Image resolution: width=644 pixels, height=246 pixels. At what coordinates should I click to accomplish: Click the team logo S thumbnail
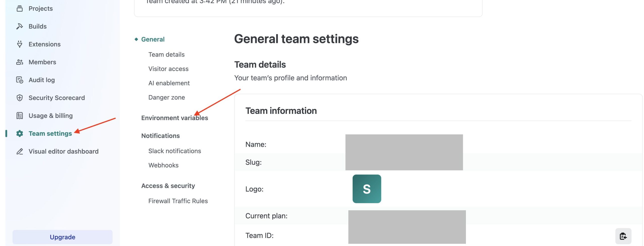[x=367, y=189]
